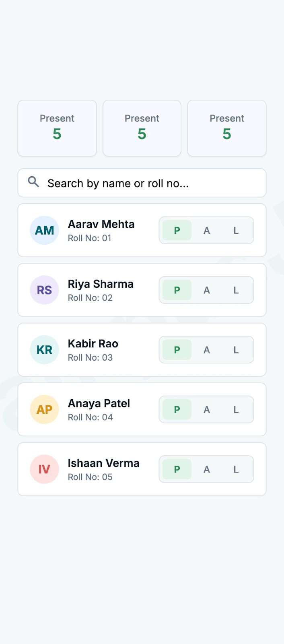Open the middle Present summary card
The width and height of the screenshot is (284, 644).
coord(142,128)
